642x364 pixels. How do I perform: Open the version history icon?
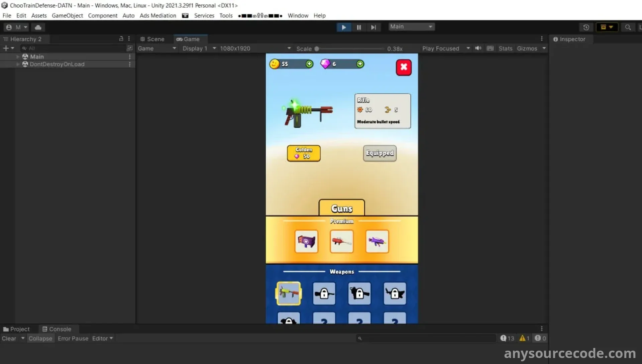pos(586,27)
